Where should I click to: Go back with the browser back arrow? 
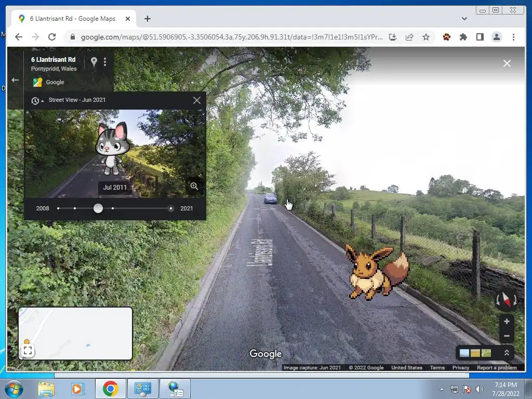click(19, 37)
